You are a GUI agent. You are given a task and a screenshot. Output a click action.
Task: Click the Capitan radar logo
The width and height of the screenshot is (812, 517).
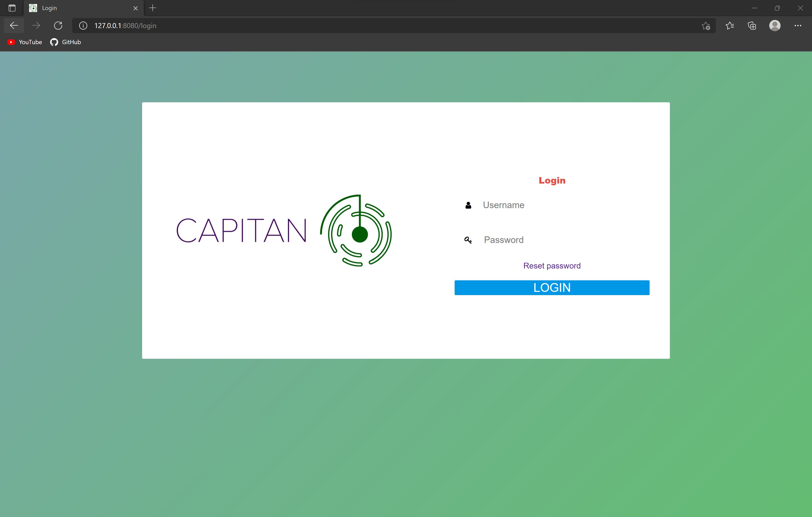[356, 231]
